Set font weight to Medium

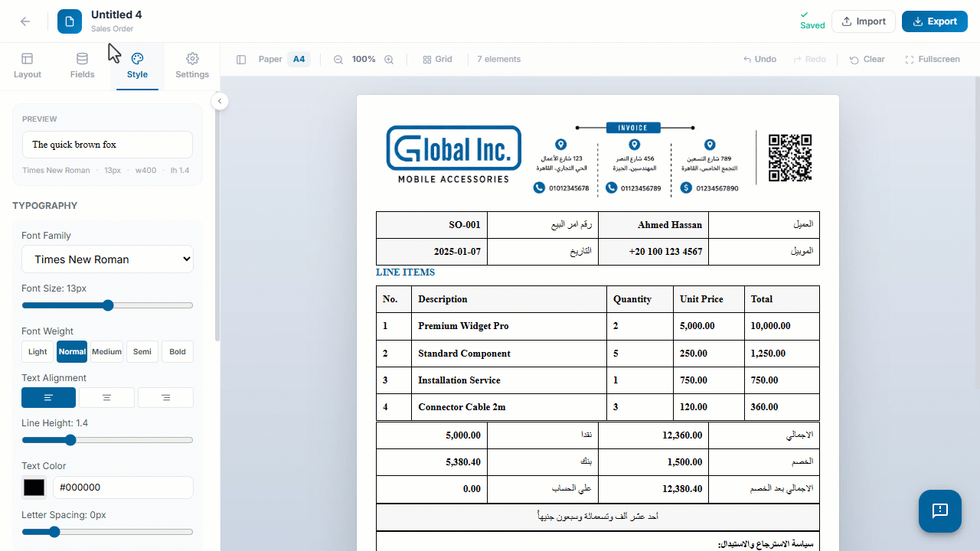pos(106,352)
